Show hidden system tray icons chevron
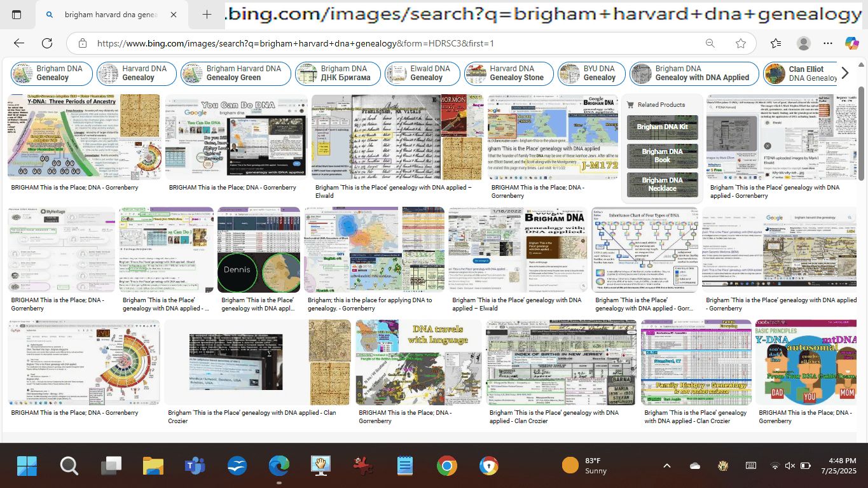 (x=666, y=466)
